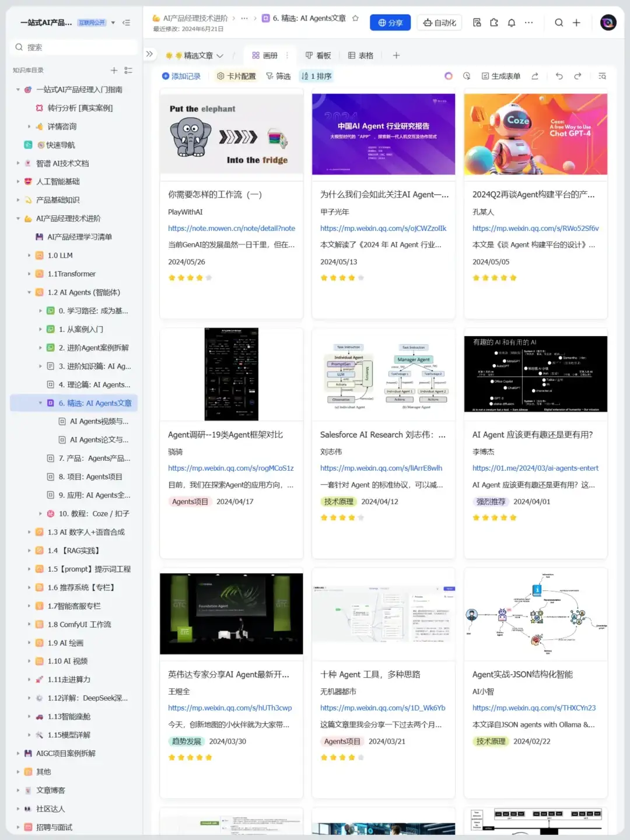This screenshot has width=630, height=840.
Task: Expand the panel with the double-chevron icon
Action: pos(149,54)
